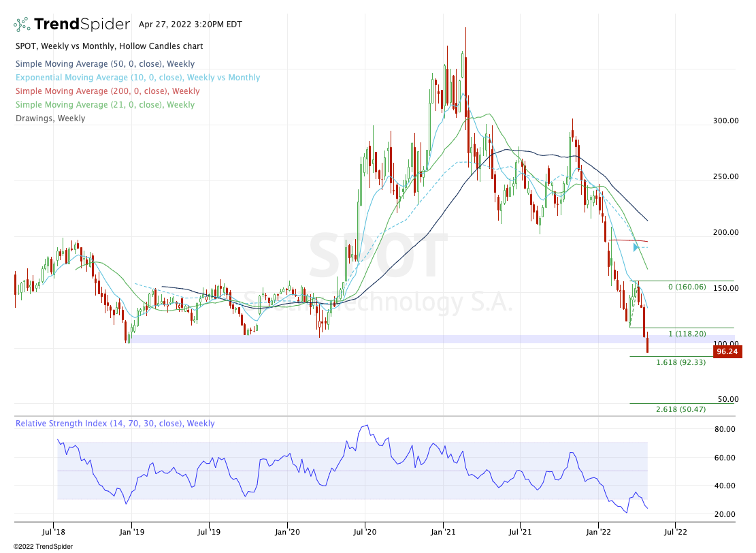756x553 pixels.
Task: Select the timestamp 'Apr 27, 2022 3:20PM EDT'
Action: 191,24
